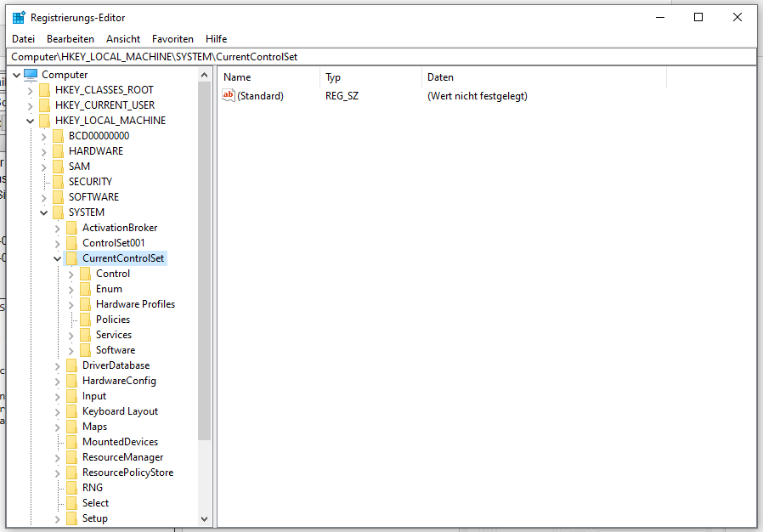Expand the Enum subkey chevron
Screen dimensions: 763x532
pos(71,290)
